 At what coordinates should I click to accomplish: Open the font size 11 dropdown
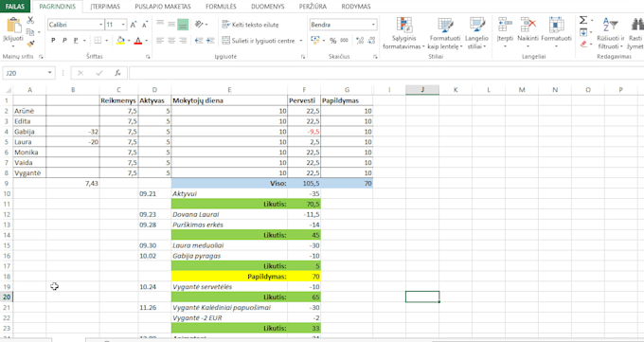click(123, 25)
